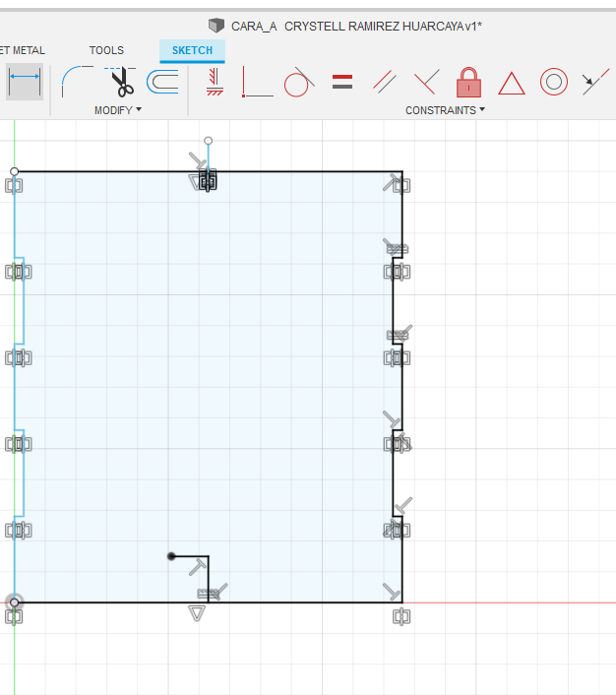Viewport: 616px width, 695px height.
Task: Click the midpoint constraint glyph below bottom edge
Action: (x=197, y=613)
